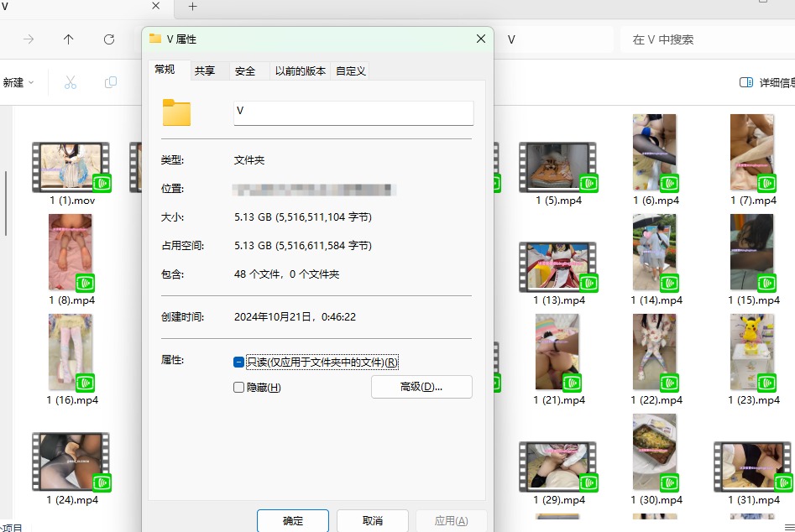Toggle the 只读 read-only checkbox

click(x=239, y=362)
